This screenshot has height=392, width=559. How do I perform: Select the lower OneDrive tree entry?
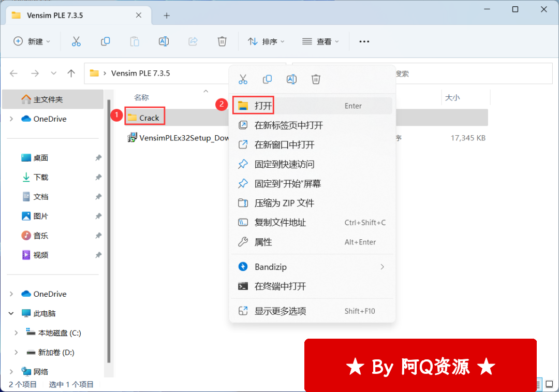[x=44, y=294]
